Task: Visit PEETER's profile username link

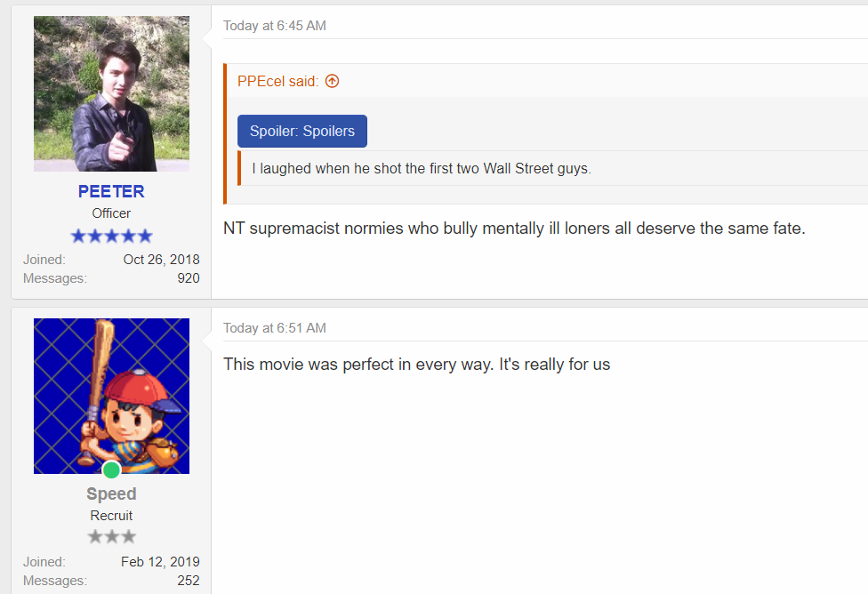Action: pyautogui.click(x=111, y=191)
